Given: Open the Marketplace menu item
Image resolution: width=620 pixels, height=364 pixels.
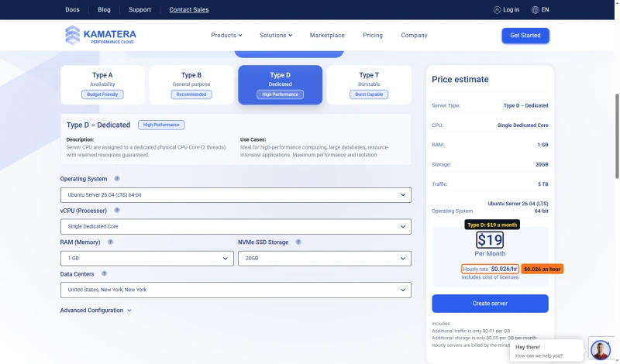Looking at the screenshot, I should (327, 35).
